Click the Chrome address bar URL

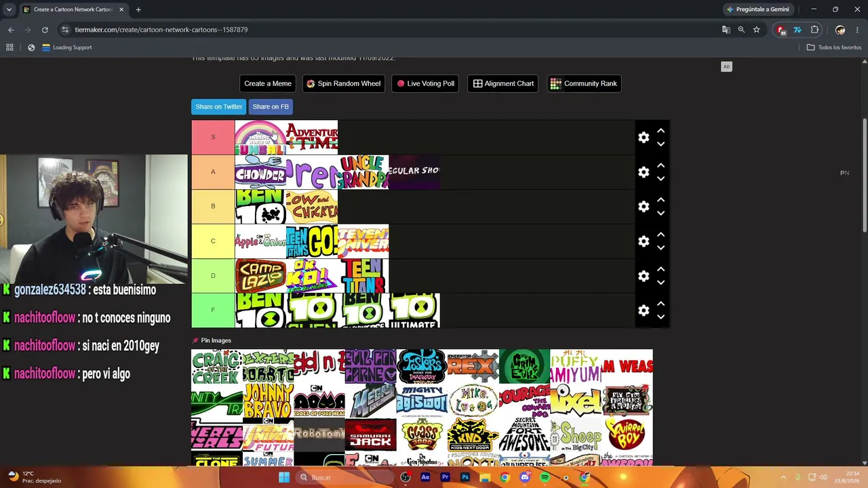click(161, 30)
